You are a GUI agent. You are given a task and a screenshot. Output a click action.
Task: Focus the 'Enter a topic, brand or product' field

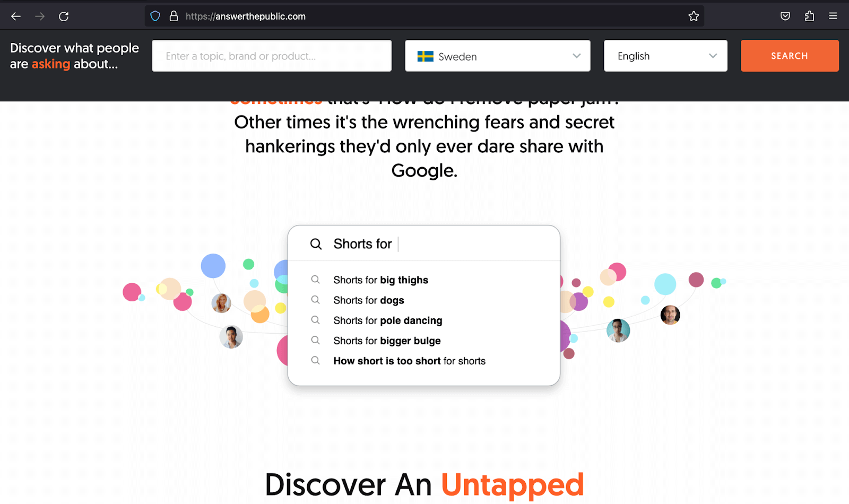click(x=272, y=56)
